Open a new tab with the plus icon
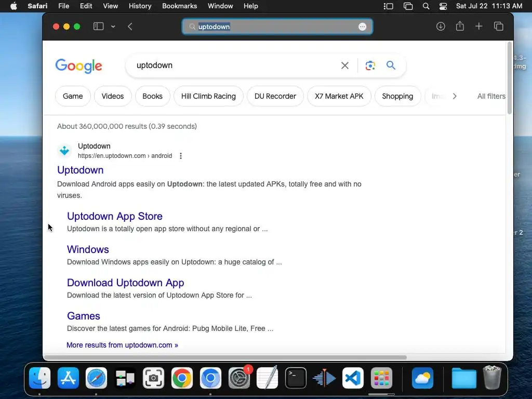 pos(478,26)
